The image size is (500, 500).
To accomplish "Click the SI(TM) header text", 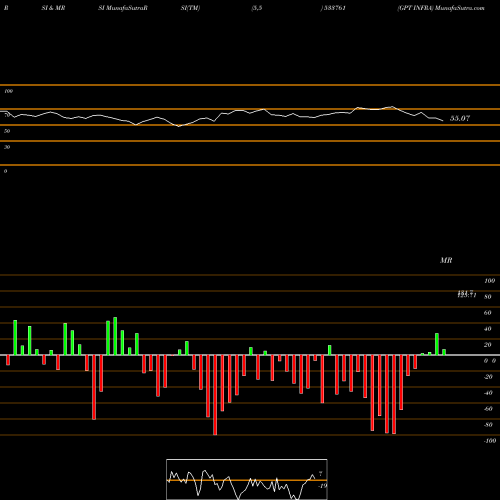I will tap(190, 8).
